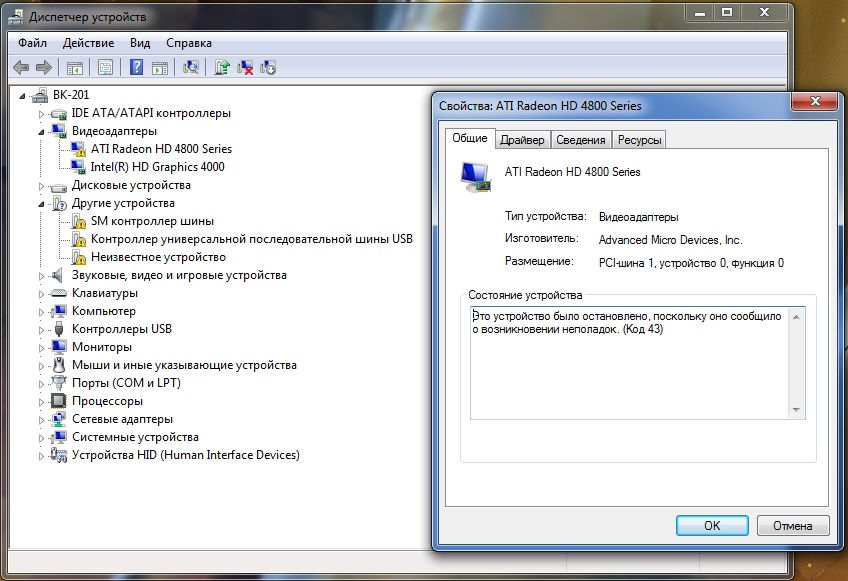
Task: Expand the Компьютер branch
Action: click(41, 312)
